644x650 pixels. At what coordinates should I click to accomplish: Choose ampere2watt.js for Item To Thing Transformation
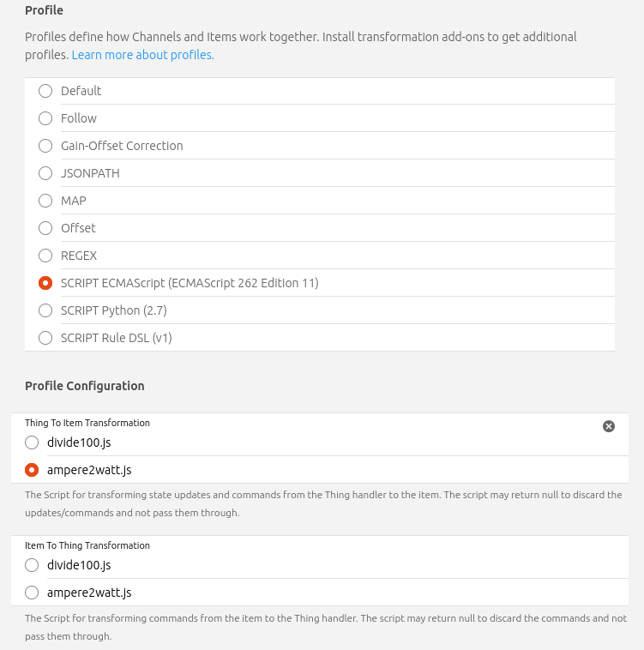[x=32, y=593]
